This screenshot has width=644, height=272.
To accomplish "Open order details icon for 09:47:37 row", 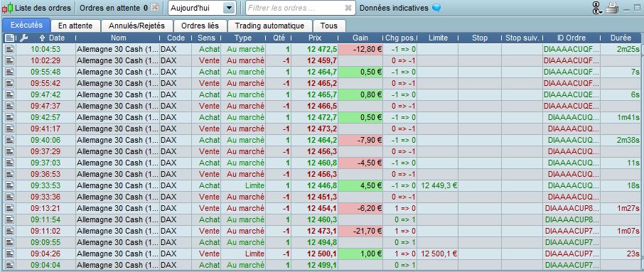I will tap(9, 106).
